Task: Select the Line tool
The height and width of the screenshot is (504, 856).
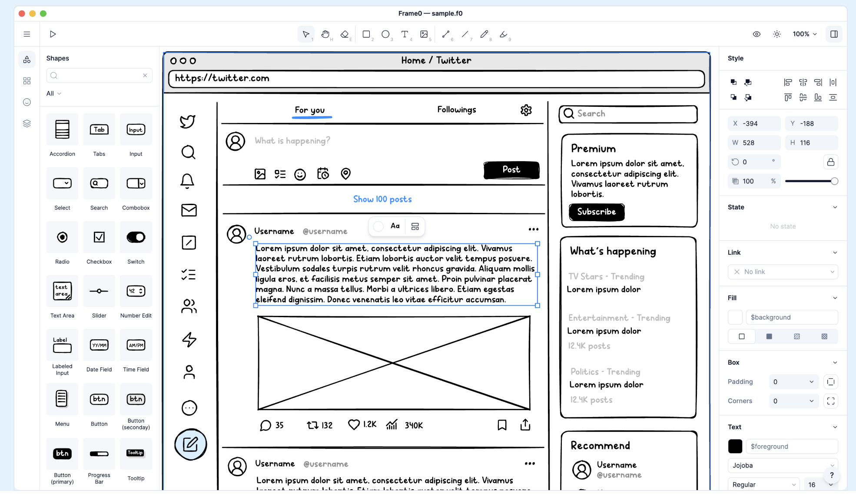Action: 465,34
